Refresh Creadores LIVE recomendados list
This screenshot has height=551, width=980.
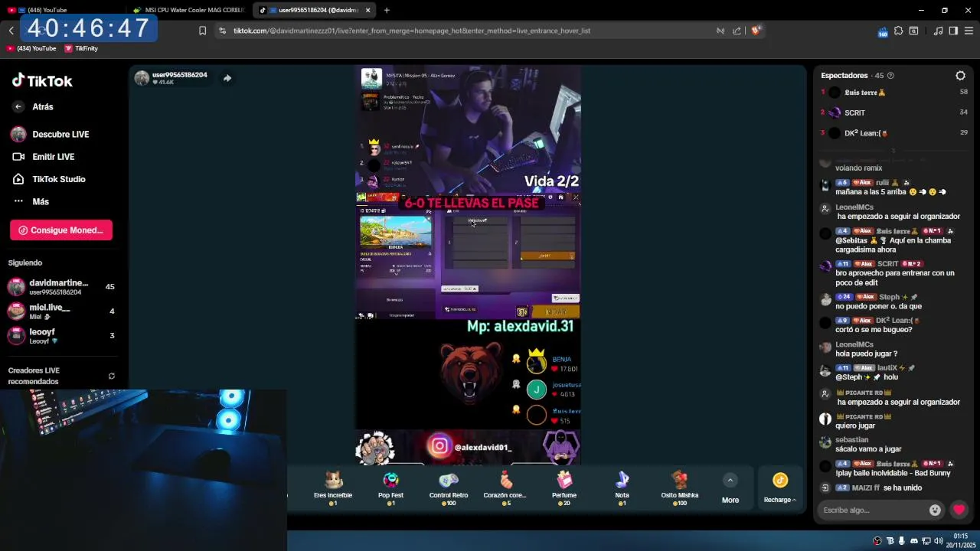click(x=112, y=376)
